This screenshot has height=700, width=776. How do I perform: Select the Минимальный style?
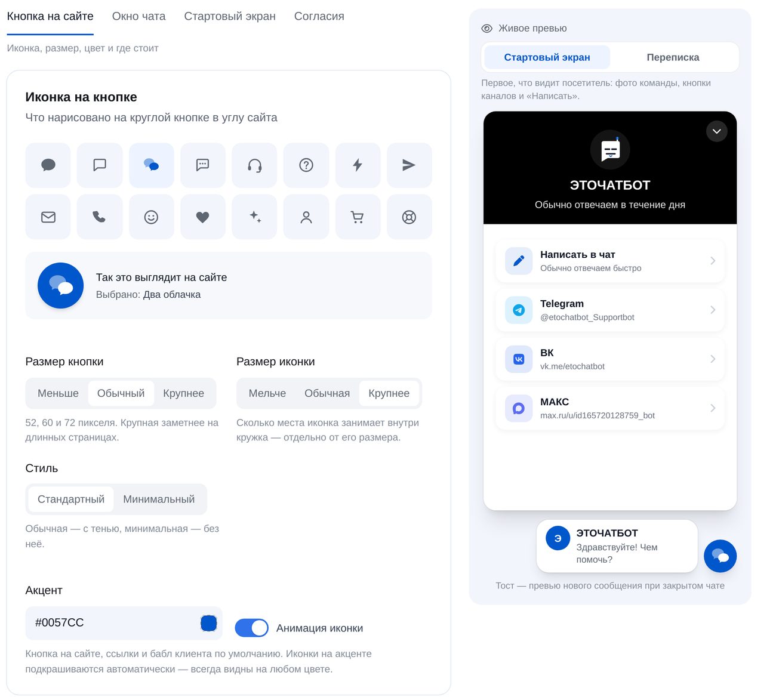point(159,499)
